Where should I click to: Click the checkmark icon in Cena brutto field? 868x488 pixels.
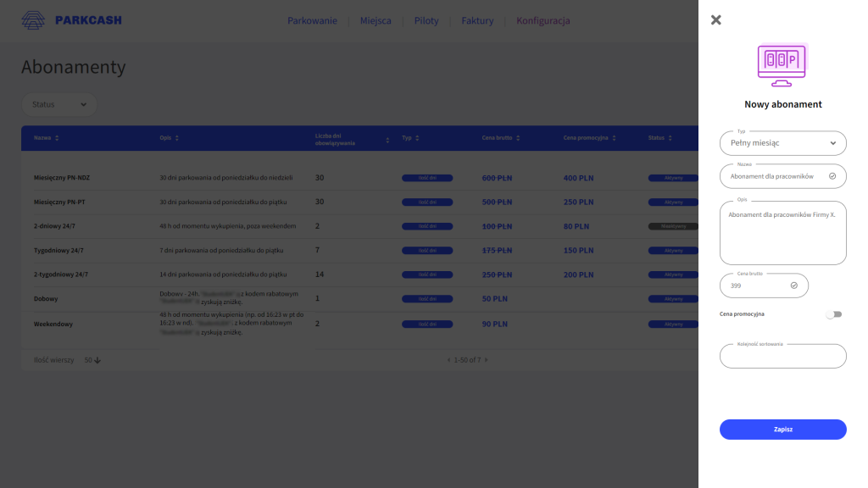coord(794,286)
